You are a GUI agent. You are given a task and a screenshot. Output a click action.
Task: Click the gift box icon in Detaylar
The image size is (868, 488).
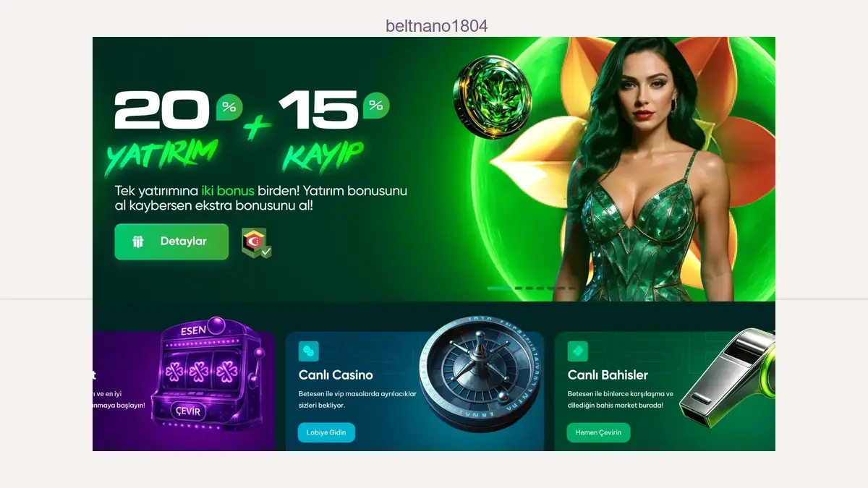[138, 241]
